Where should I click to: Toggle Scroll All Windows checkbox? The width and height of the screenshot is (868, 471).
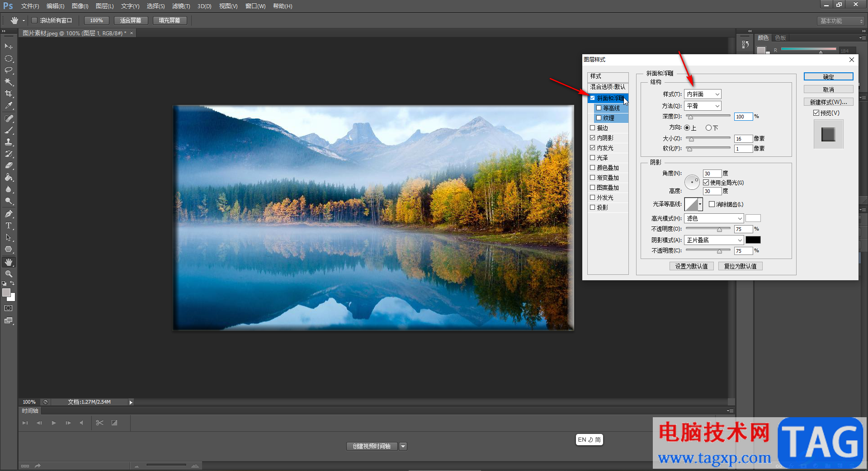coord(34,20)
